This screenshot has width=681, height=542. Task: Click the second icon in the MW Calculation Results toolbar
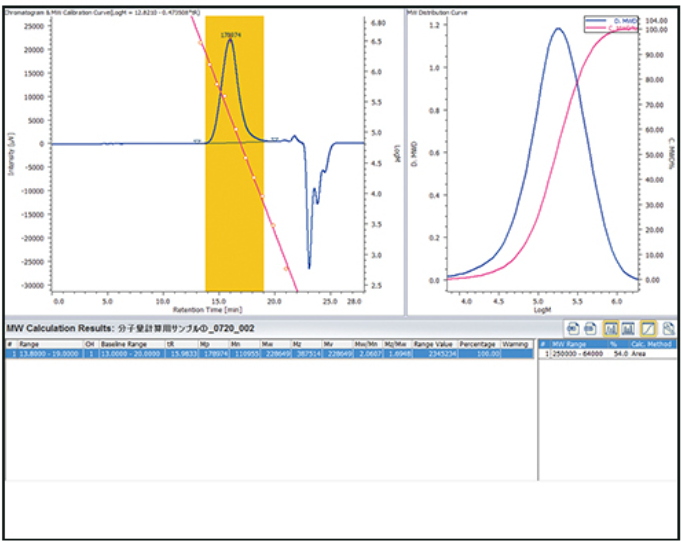[x=590, y=328]
